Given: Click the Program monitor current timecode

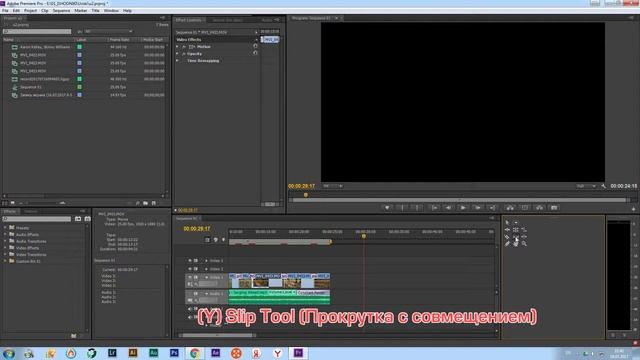Looking at the screenshot, I should (301, 186).
